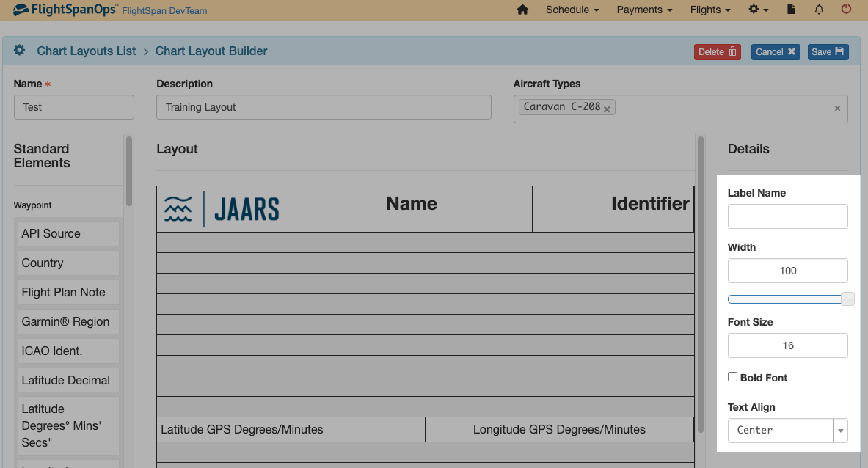Viewport: 868px width, 468px height.
Task: Remove the Caravan C-208 tag
Action: (607, 109)
